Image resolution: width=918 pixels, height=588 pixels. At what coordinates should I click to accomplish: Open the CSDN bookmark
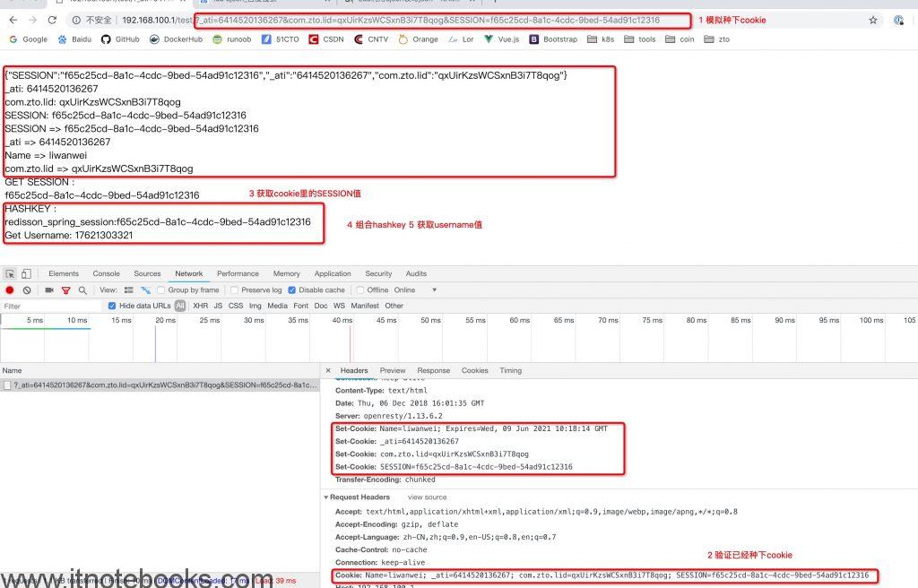click(326, 39)
